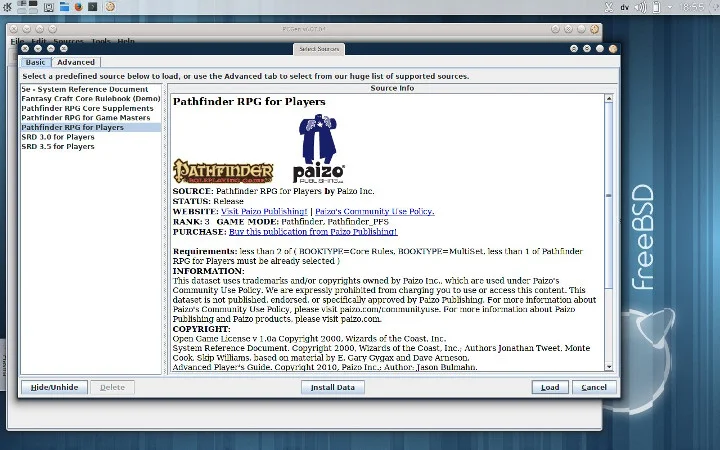
Task: Click the Load button
Action: pyautogui.click(x=550, y=387)
